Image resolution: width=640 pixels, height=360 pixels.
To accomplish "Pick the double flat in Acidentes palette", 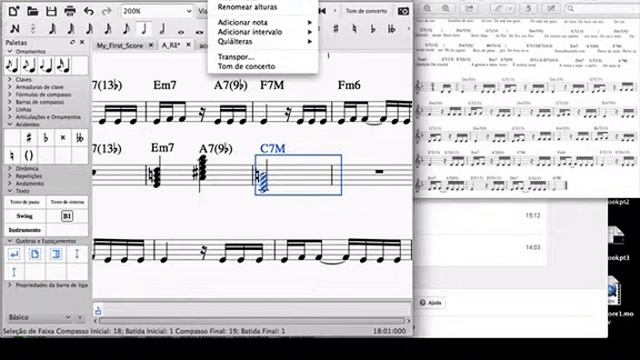I will tap(80, 138).
